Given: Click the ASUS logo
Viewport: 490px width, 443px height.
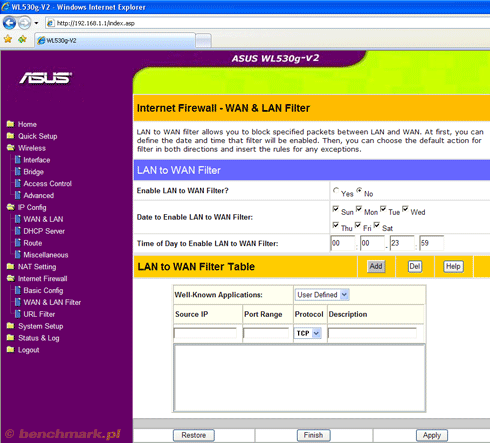Looking at the screenshot, I should (x=45, y=78).
